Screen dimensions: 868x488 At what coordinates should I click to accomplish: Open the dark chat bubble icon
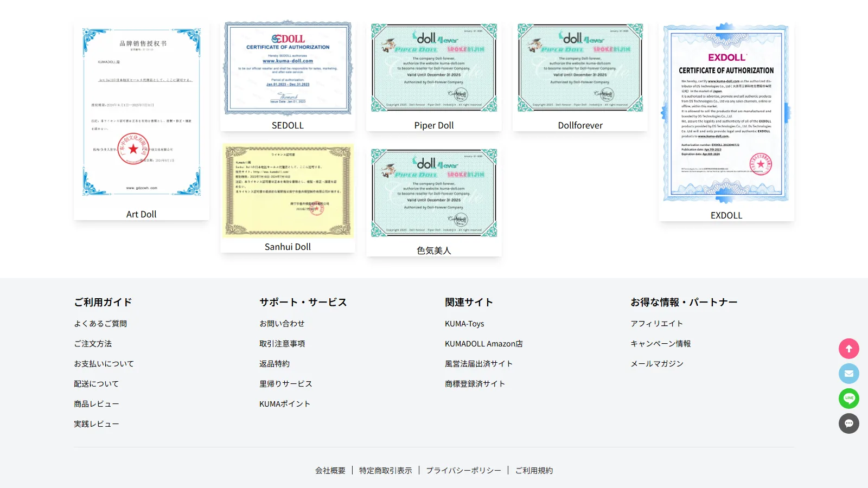[x=849, y=423]
